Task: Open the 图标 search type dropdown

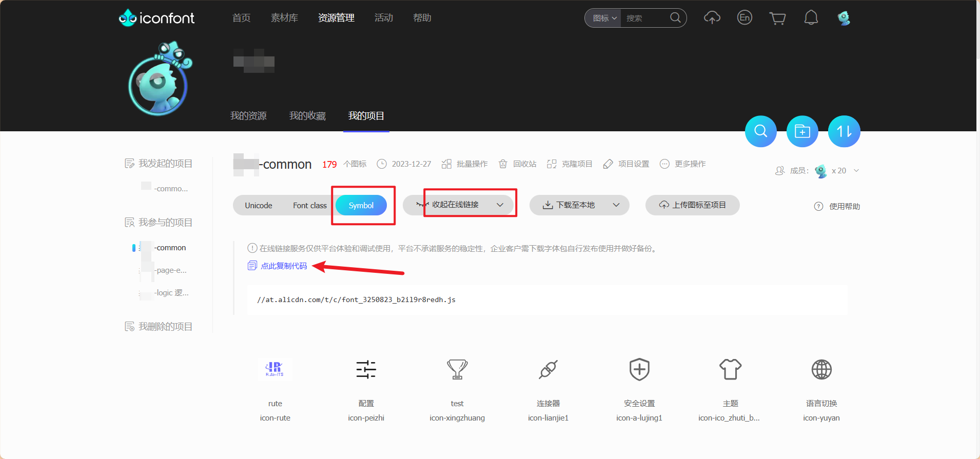Action: point(604,18)
